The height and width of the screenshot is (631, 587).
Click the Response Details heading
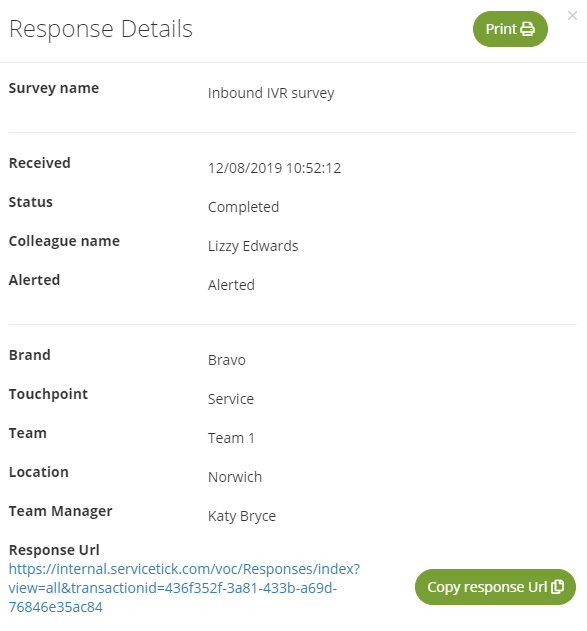tap(101, 29)
